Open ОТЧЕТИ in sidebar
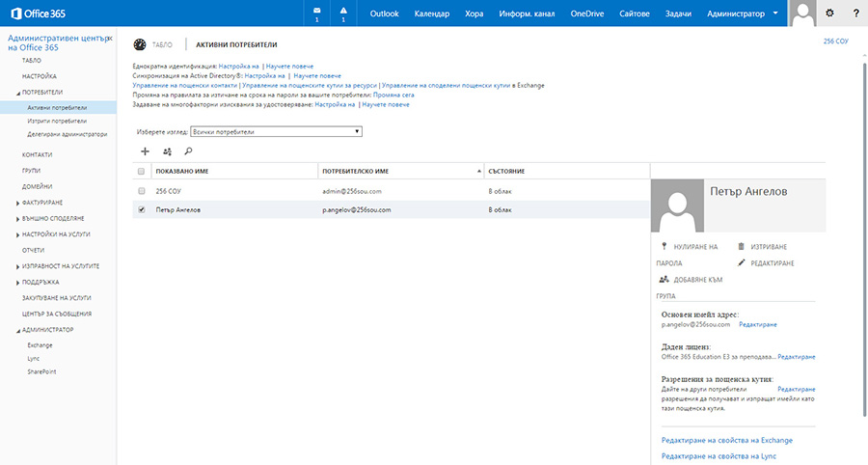Screen dimensions: 868x465 coord(33,250)
